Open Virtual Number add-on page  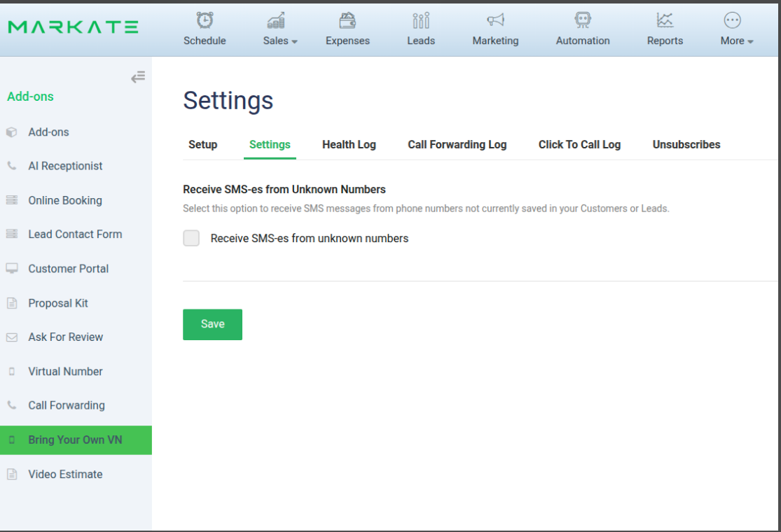click(65, 372)
